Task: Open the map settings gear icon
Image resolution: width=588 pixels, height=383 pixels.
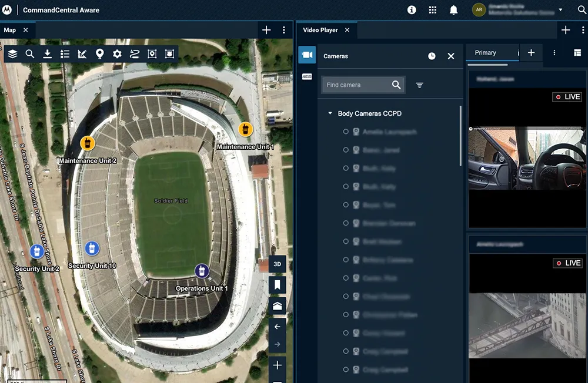Action: pyautogui.click(x=116, y=53)
